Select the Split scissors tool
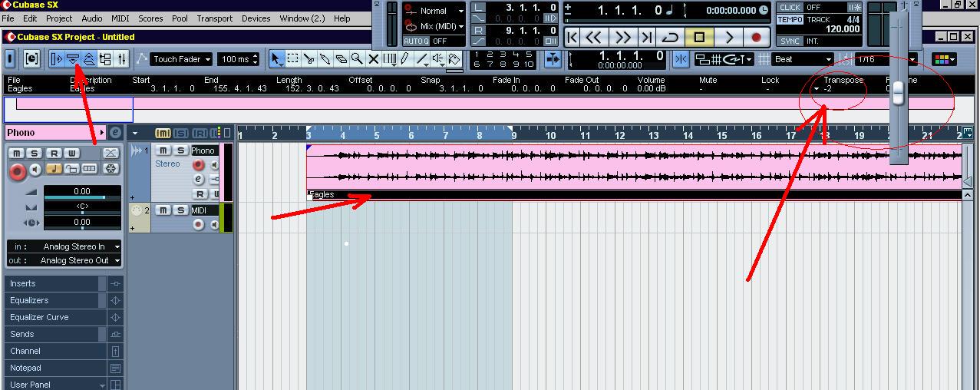This screenshot has height=390, width=980. (x=309, y=59)
